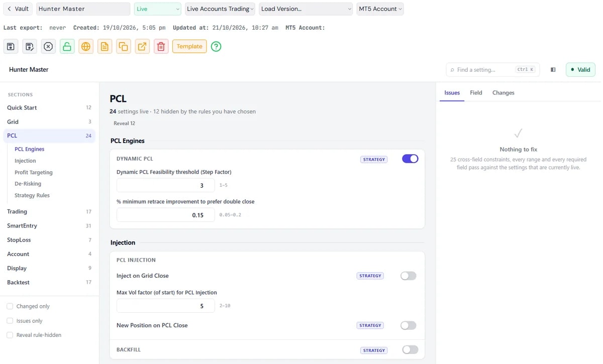
Task: Switch to the Field tab
Action: (x=476, y=93)
